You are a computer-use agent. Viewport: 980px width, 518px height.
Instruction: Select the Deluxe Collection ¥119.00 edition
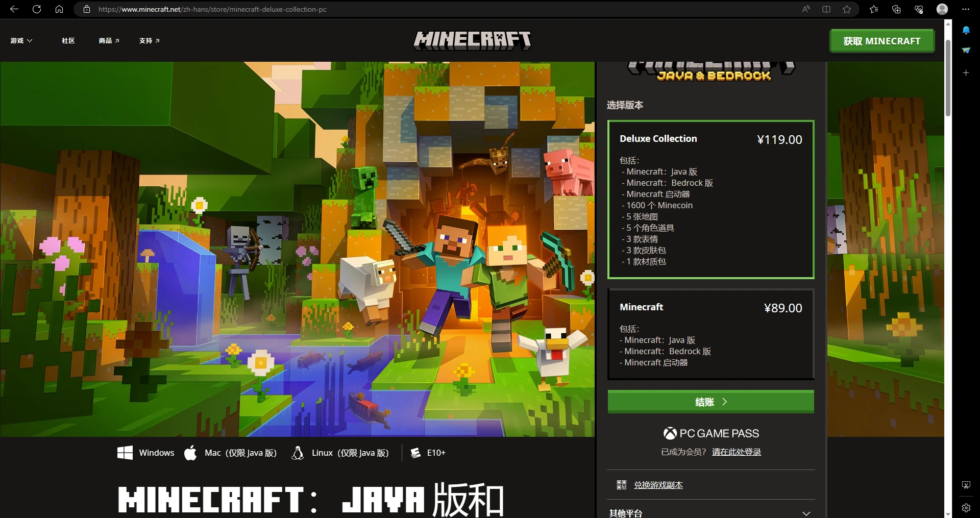[x=710, y=199]
